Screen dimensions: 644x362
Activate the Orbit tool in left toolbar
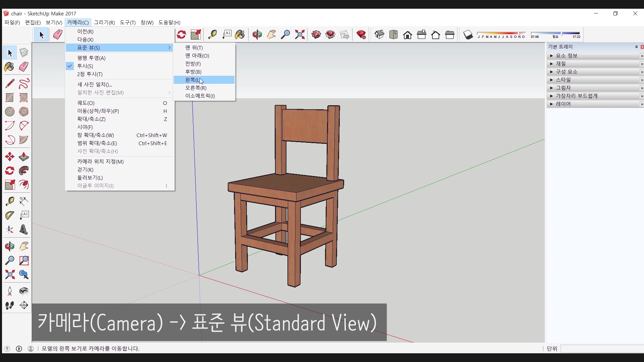(x=9, y=247)
